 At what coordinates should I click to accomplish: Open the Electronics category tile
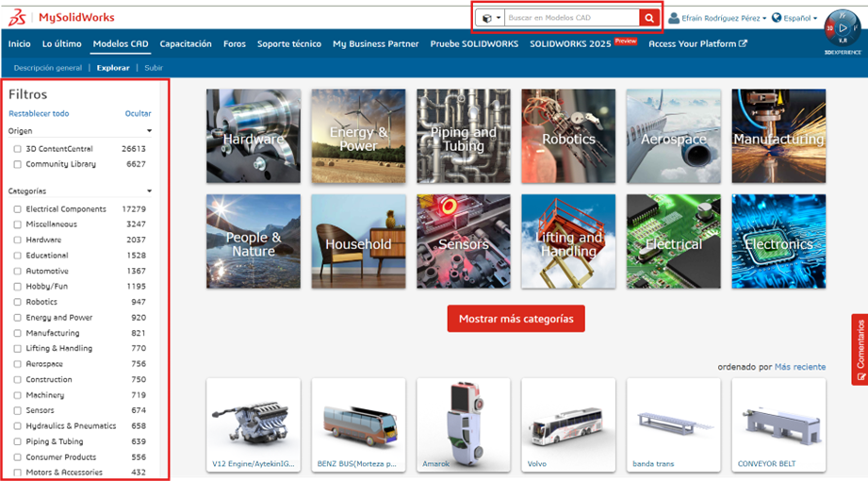point(778,241)
